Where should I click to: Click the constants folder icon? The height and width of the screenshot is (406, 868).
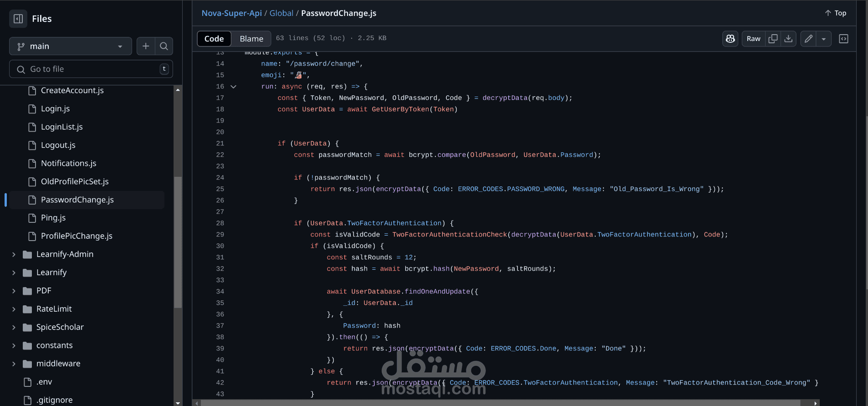[x=27, y=345]
